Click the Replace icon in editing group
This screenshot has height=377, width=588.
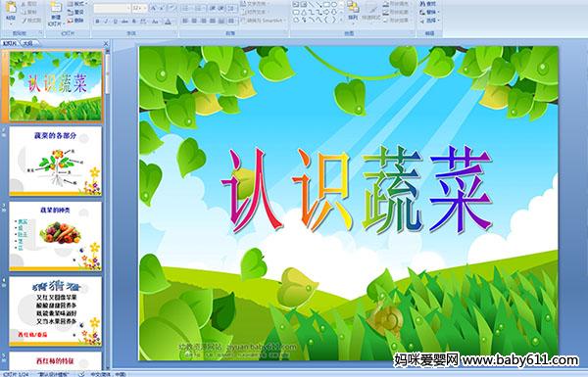[x=423, y=12]
